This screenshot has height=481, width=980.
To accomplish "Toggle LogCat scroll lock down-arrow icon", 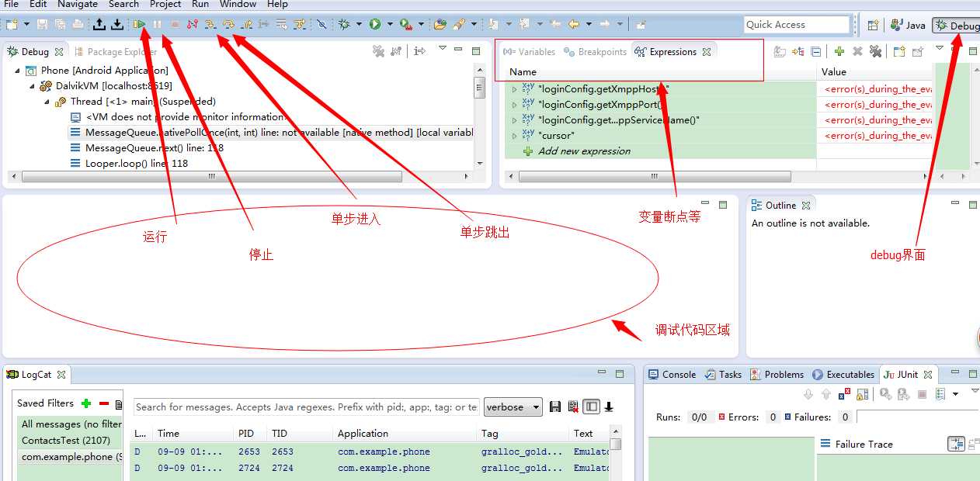I will pos(609,407).
